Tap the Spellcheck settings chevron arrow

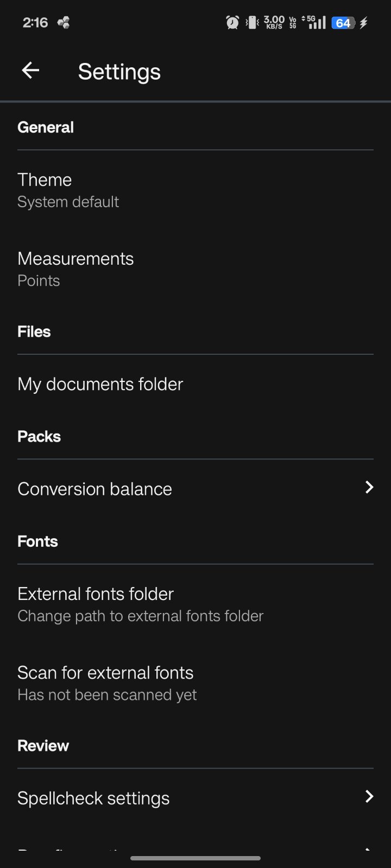click(x=369, y=796)
